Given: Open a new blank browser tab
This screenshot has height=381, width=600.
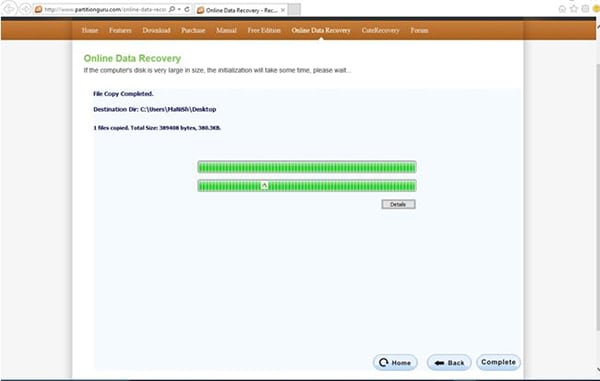Looking at the screenshot, I should [x=294, y=10].
